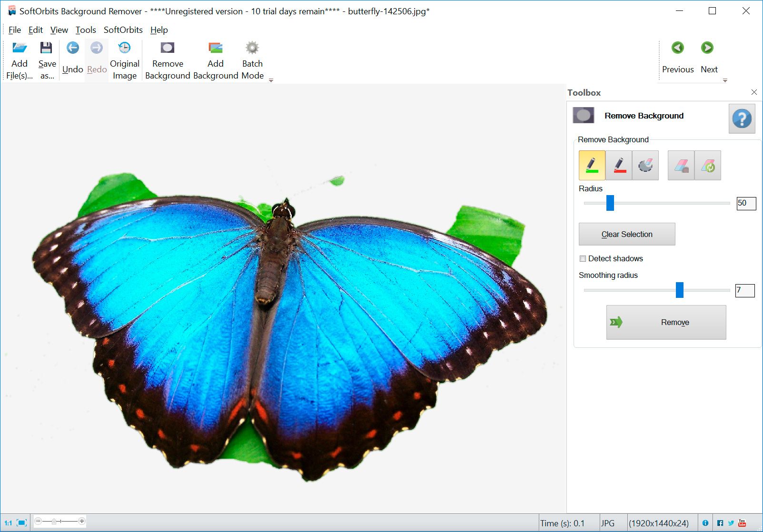Switch view to 1:1 zoom
The width and height of the screenshot is (763, 532).
click(9, 522)
